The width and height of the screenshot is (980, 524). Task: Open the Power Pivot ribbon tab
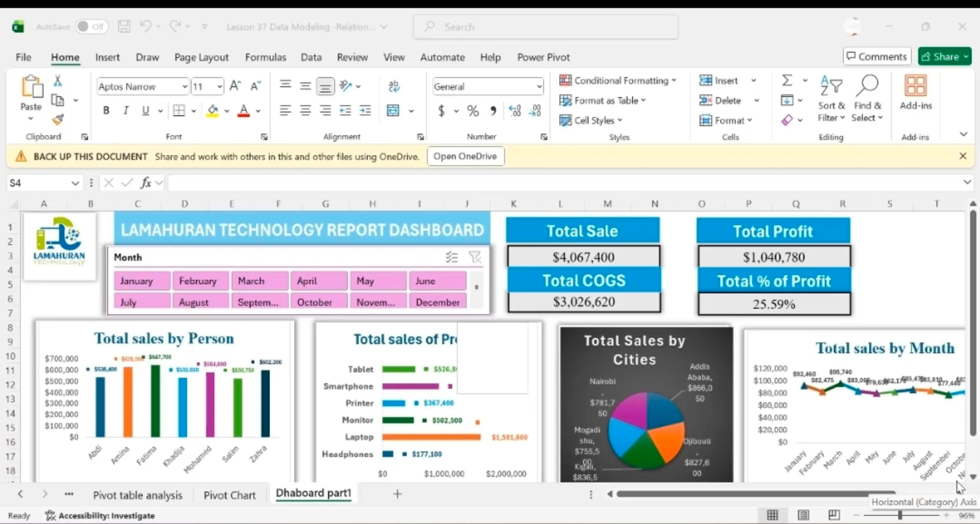[x=543, y=57]
